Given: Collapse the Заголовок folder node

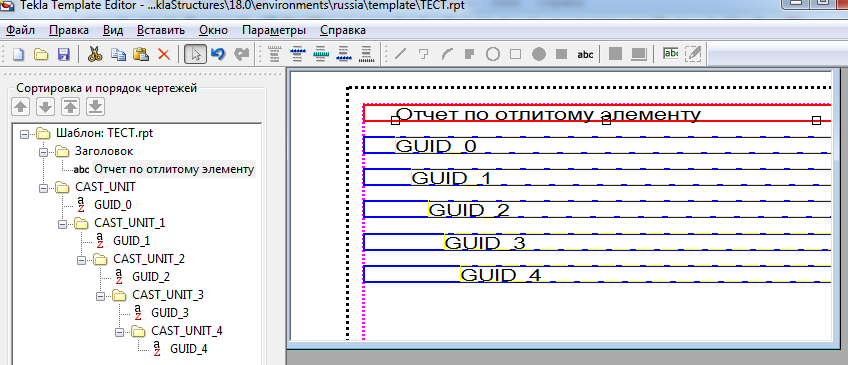Looking at the screenshot, I should 43,152.
